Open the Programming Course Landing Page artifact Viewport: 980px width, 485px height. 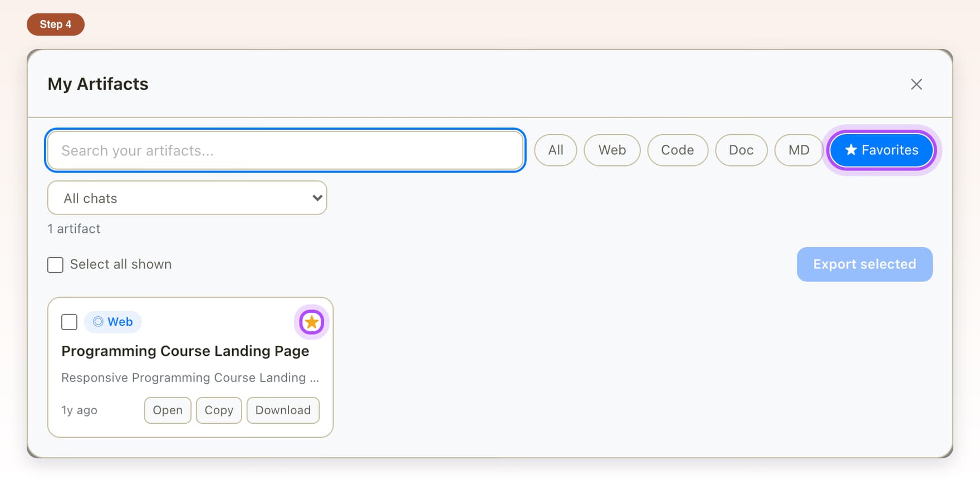168,410
